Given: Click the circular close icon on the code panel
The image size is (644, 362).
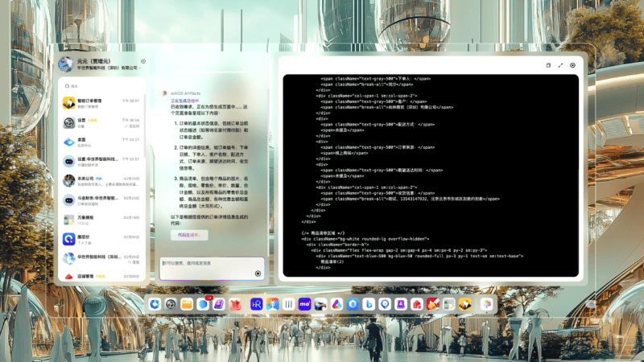Looking at the screenshot, I should (572, 65).
